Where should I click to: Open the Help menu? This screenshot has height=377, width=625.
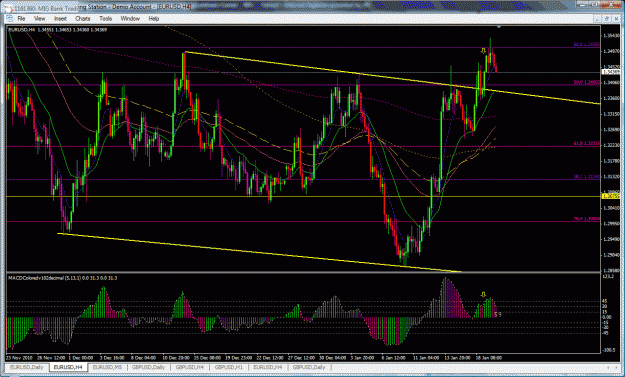[153, 18]
